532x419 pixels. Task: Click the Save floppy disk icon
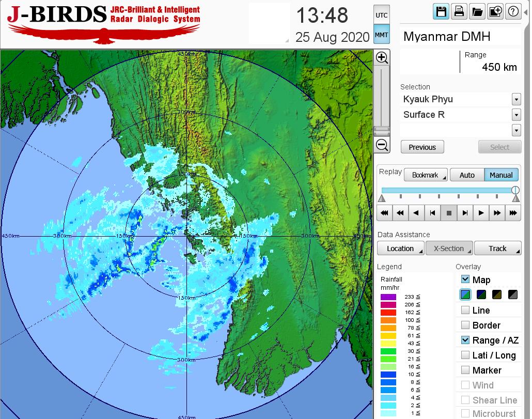coord(441,12)
